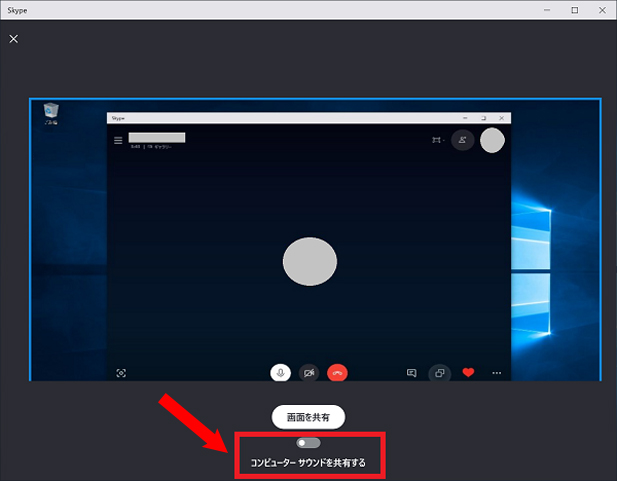Click the Recycle Bin icon on the previewed desktop
This screenshot has height=481, width=617.
click(51, 113)
